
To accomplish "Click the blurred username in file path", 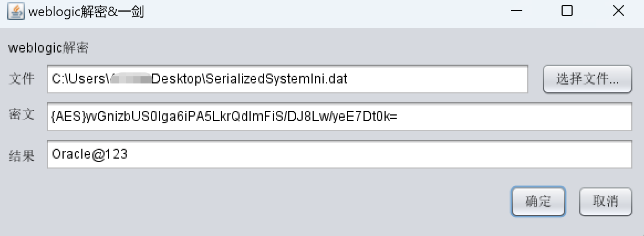I will tap(131, 79).
